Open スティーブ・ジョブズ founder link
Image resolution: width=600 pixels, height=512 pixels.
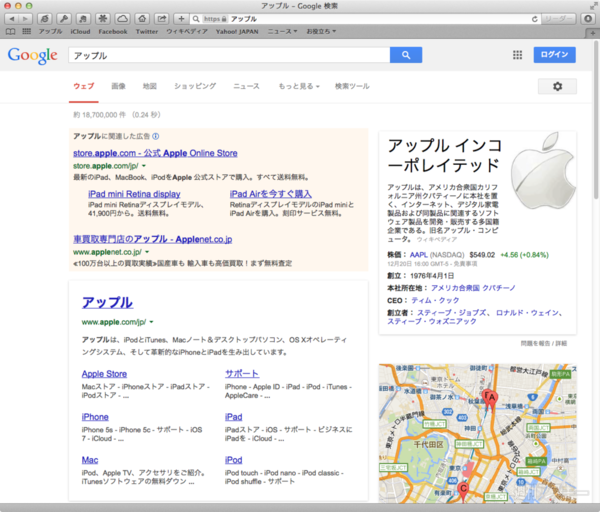pyautogui.click(x=452, y=313)
